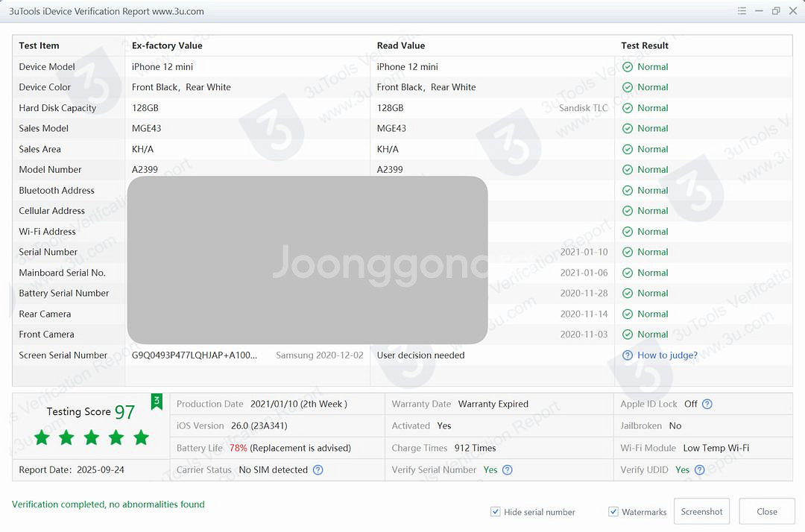Click the "2020-11-28" battery date
The height and width of the screenshot is (532, 805).
pos(584,294)
